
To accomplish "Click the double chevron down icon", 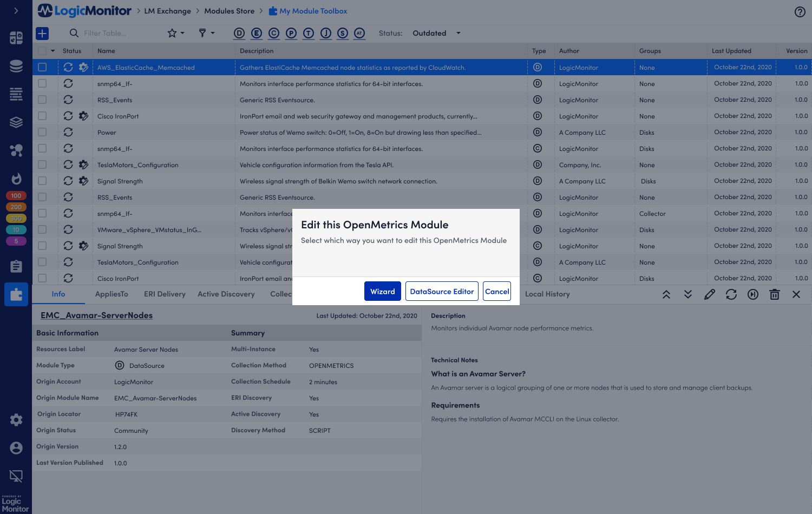I will [688, 294].
